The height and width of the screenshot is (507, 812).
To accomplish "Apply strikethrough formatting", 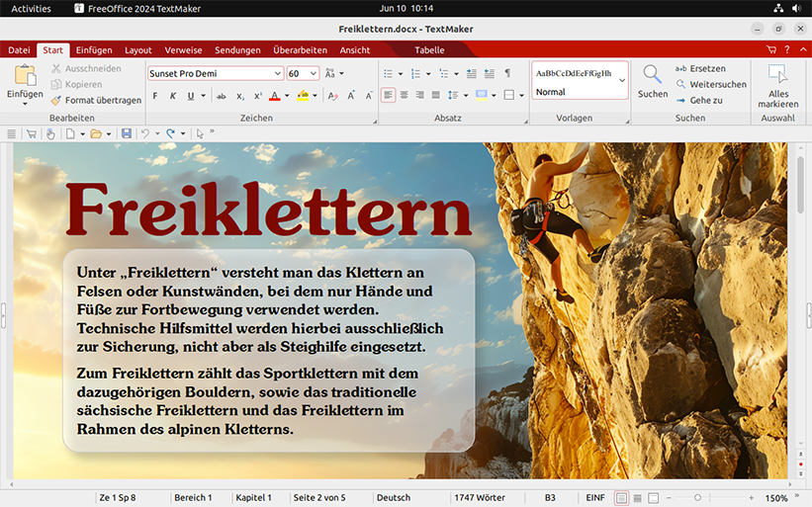I will coord(222,96).
